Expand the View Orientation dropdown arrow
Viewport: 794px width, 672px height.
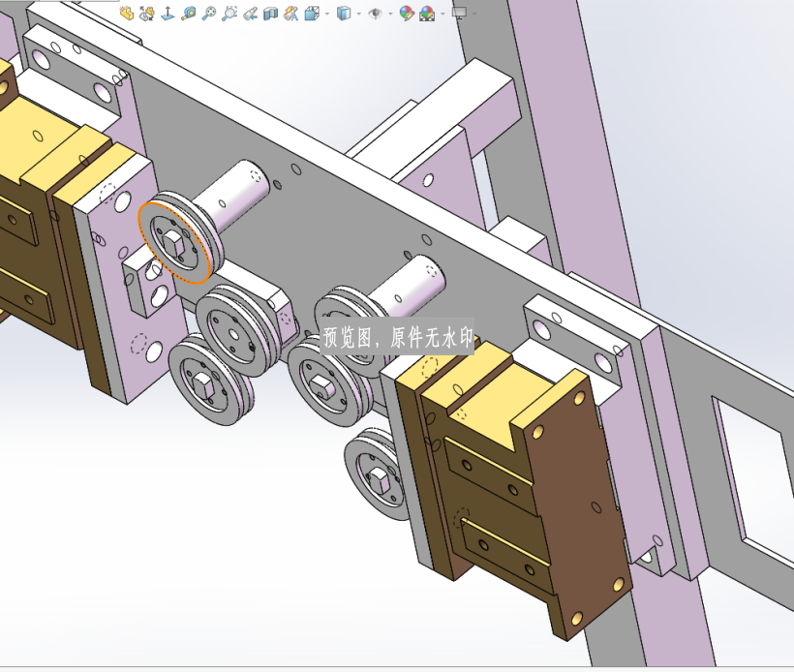click(x=327, y=14)
